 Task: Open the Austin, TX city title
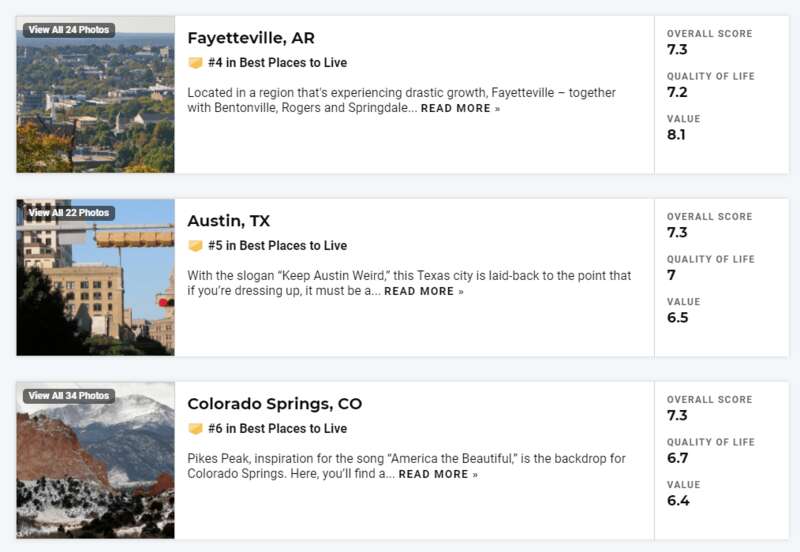click(x=228, y=221)
